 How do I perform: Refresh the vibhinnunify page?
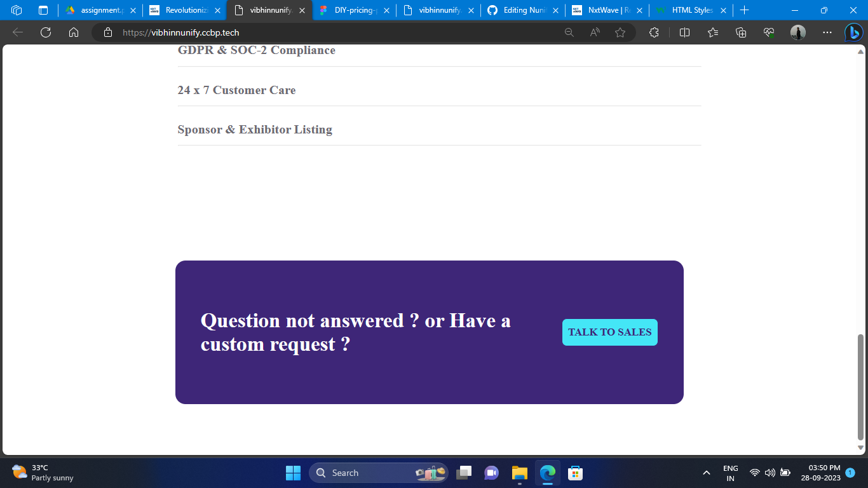click(45, 32)
